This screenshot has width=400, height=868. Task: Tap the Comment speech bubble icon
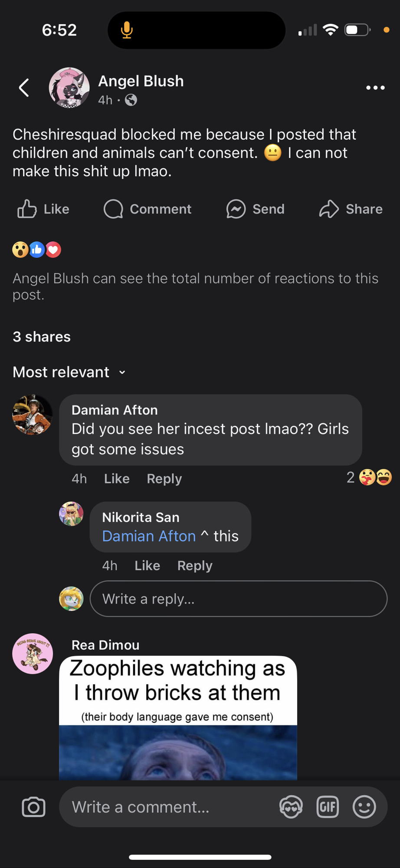point(113,209)
